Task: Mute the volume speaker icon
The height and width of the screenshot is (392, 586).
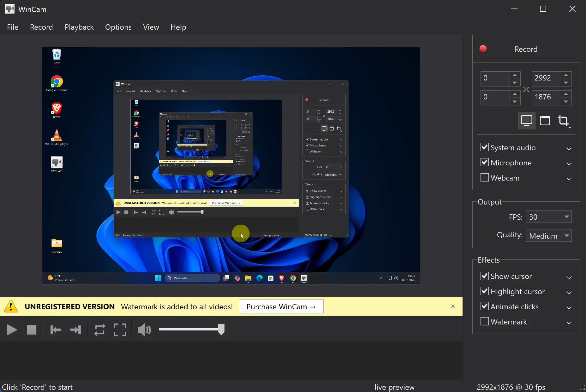Action: (x=144, y=330)
